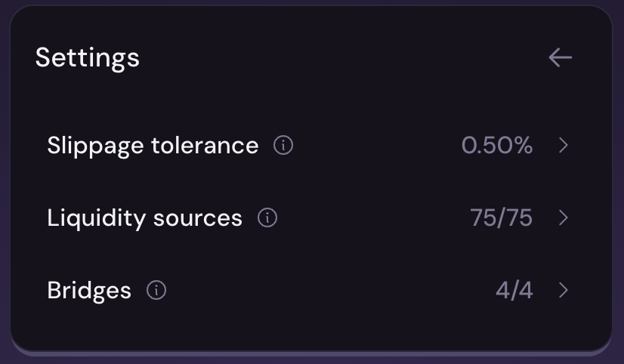This screenshot has height=364, width=624.
Task: Click info icon next to Bridges
Action: pyautogui.click(x=156, y=290)
